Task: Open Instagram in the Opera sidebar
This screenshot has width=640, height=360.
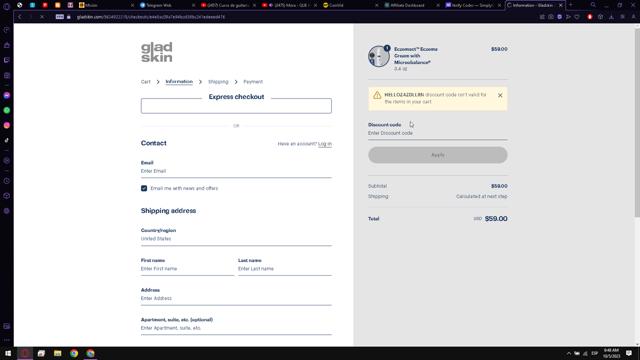Action: coord(7,125)
